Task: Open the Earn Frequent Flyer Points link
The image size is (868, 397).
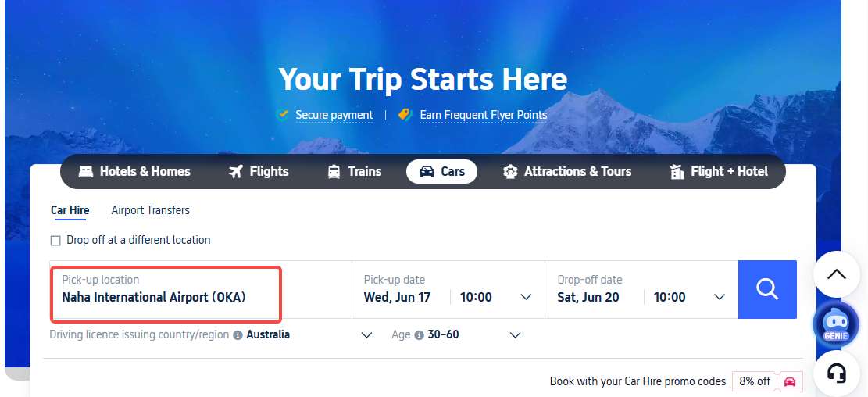Action: click(484, 115)
